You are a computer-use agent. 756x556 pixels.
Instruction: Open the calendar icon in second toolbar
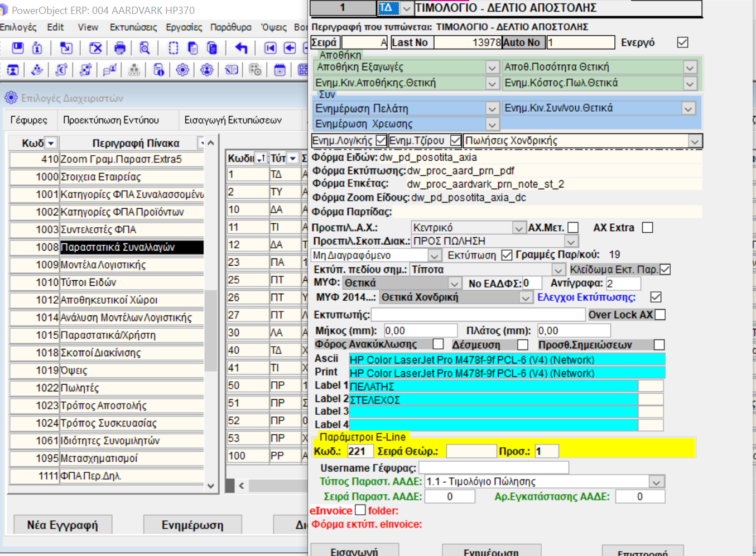click(x=280, y=70)
